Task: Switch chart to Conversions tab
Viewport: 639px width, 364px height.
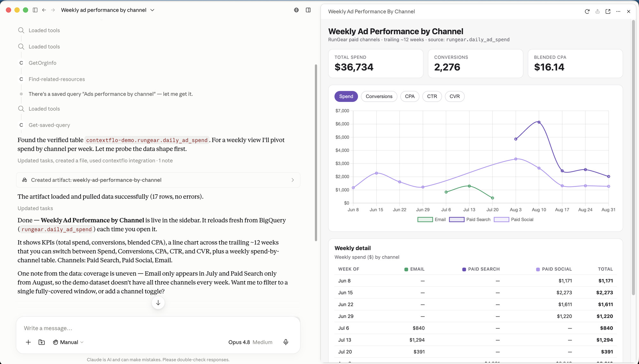Action: [379, 97]
